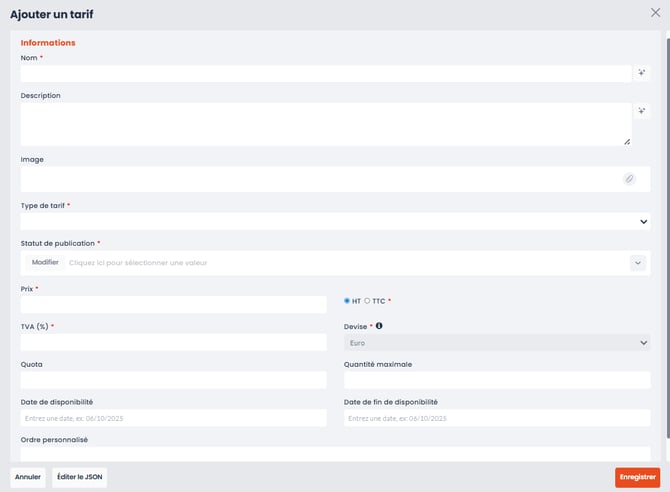Click the AI sparkle icon beside Nom field
Image resolution: width=670 pixels, height=492 pixels.
[642, 73]
